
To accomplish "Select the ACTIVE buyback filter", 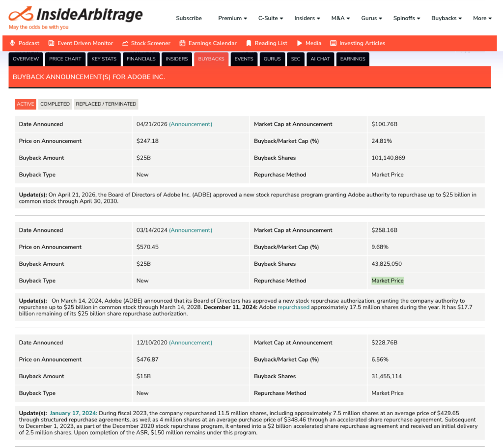I will 26,104.
